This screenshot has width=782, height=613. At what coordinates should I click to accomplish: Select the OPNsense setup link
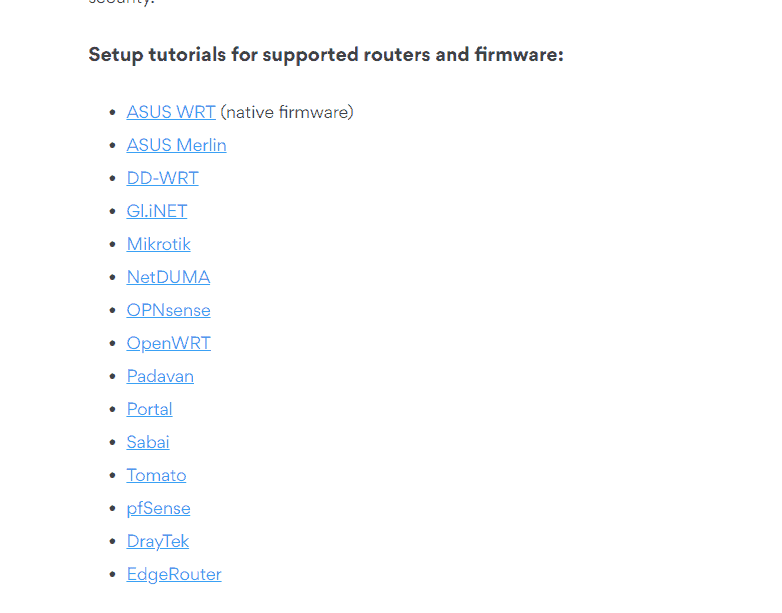(x=169, y=310)
